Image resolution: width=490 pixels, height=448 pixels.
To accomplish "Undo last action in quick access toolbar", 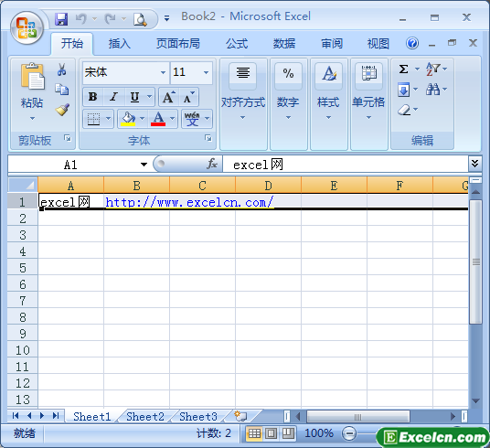I will pos(81,19).
